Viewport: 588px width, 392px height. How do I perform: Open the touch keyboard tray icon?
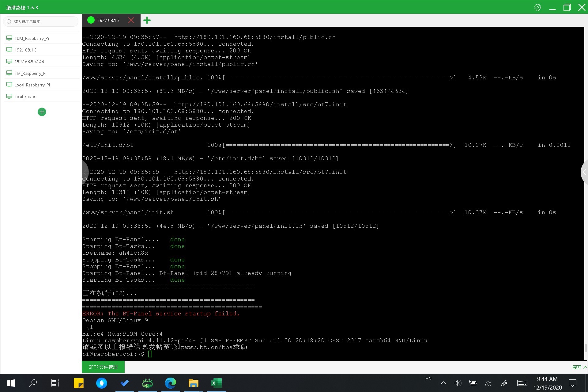tap(522, 383)
